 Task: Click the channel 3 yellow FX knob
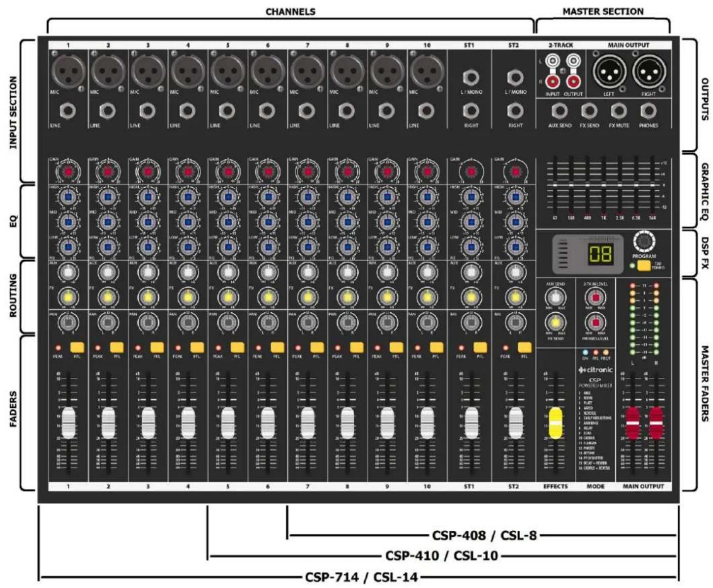[x=147, y=297]
